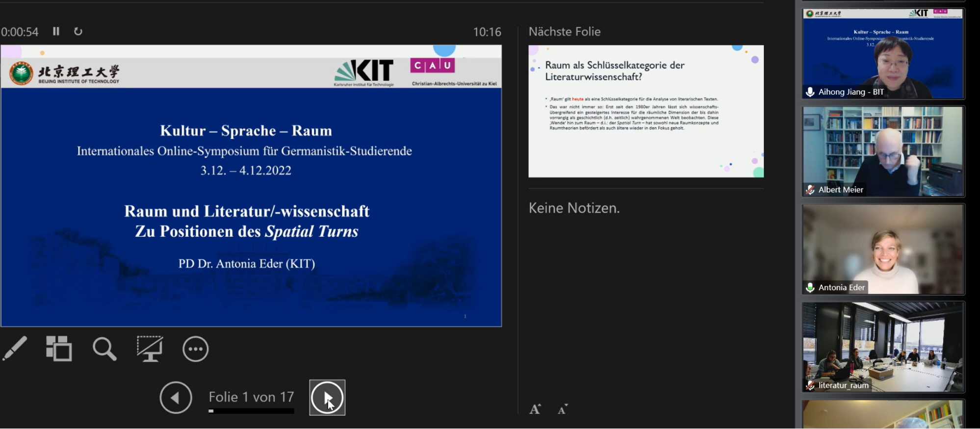Click the 'Keine Notizen.' notes area
The height and width of the screenshot is (429, 980).
click(574, 208)
